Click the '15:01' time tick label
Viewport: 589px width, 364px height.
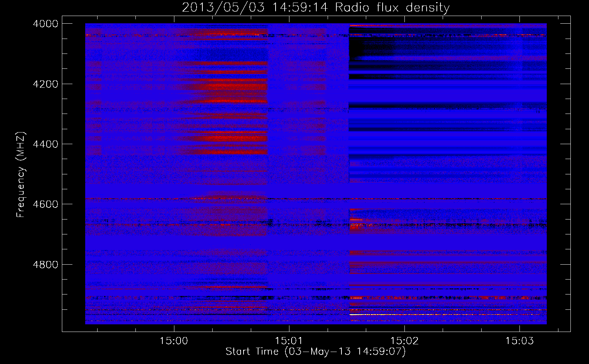(289, 341)
